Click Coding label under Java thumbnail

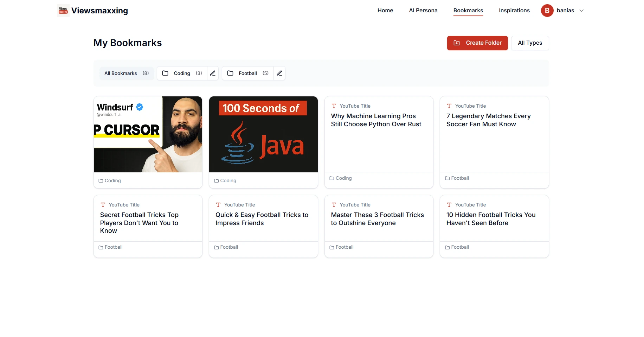click(228, 181)
